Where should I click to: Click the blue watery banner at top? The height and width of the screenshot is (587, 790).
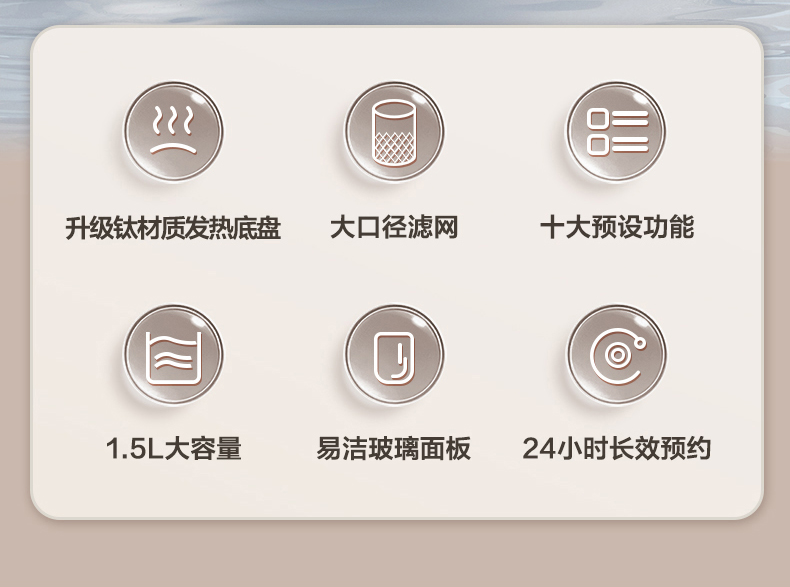(x=394, y=11)
